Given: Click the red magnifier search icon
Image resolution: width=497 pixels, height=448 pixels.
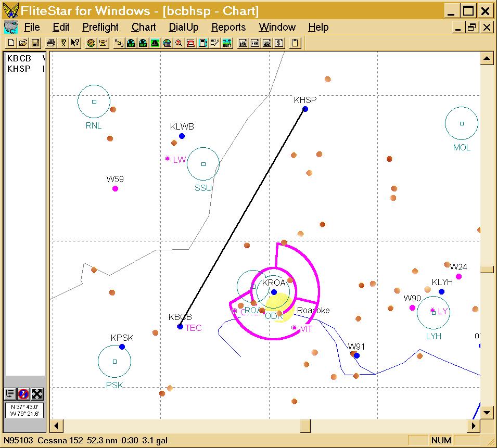Looking at the screenshot, I should point(179,43).
